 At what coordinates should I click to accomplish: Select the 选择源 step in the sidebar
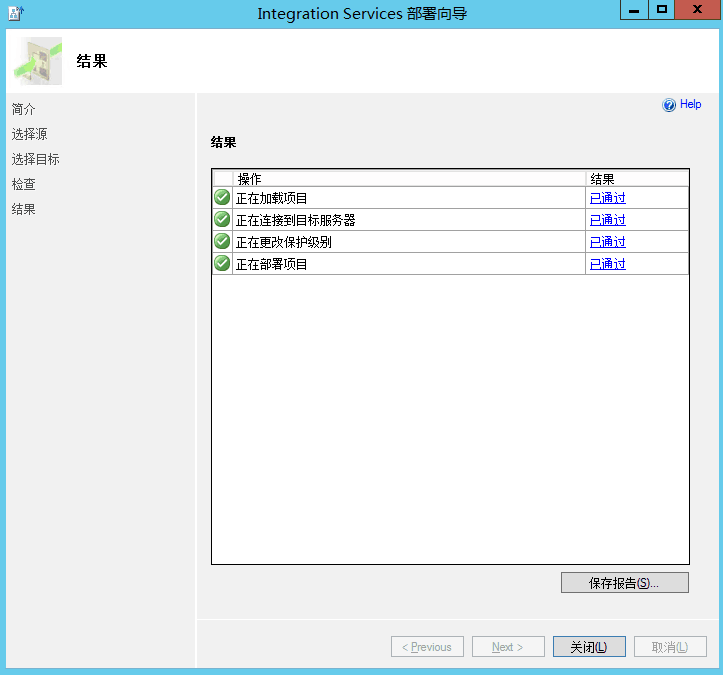[x=30, y=134]
